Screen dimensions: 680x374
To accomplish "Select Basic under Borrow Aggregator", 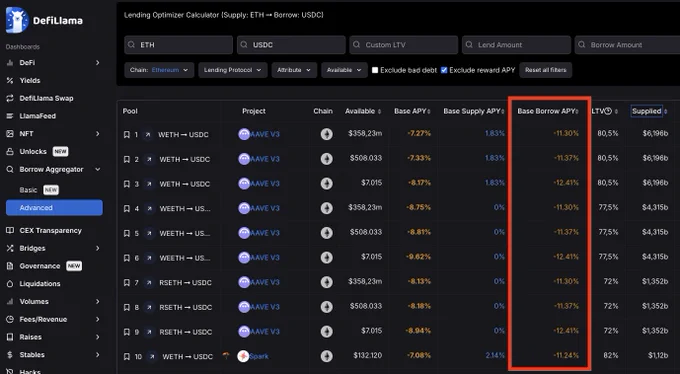I will pyautogui.click(x=29, y=190).
